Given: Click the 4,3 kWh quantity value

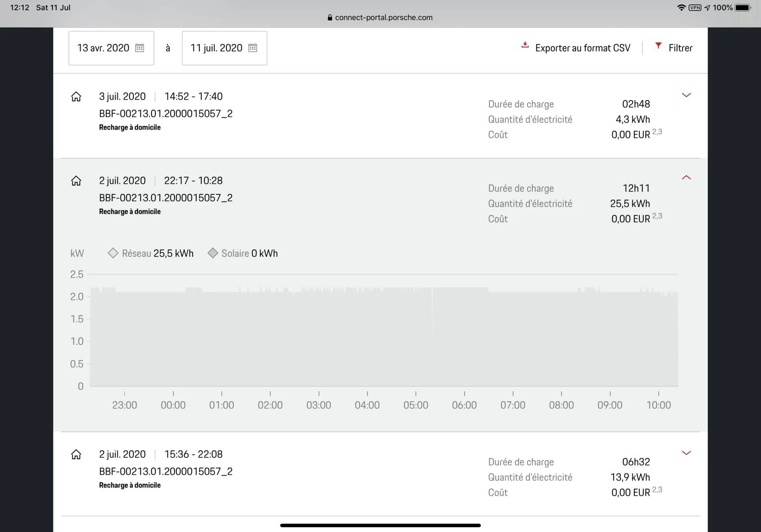Looking at the screenshot, I should 633,119.
